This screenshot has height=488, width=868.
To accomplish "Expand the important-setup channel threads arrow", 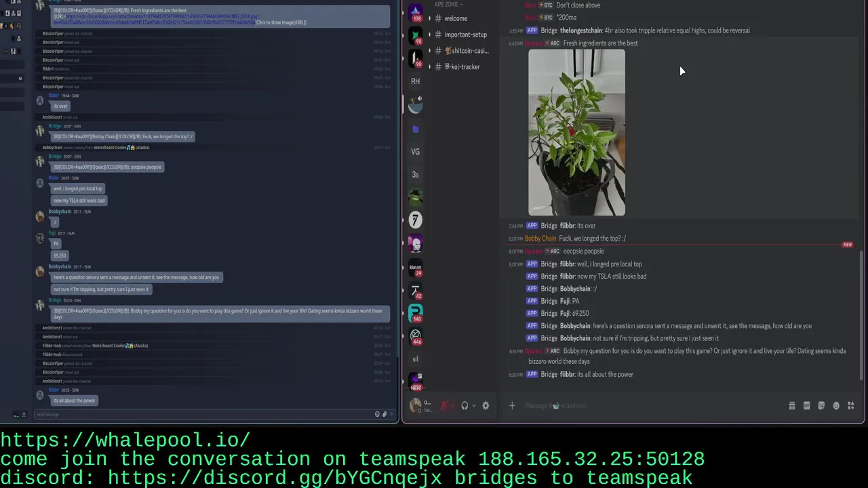I will [x=430, y=35].
